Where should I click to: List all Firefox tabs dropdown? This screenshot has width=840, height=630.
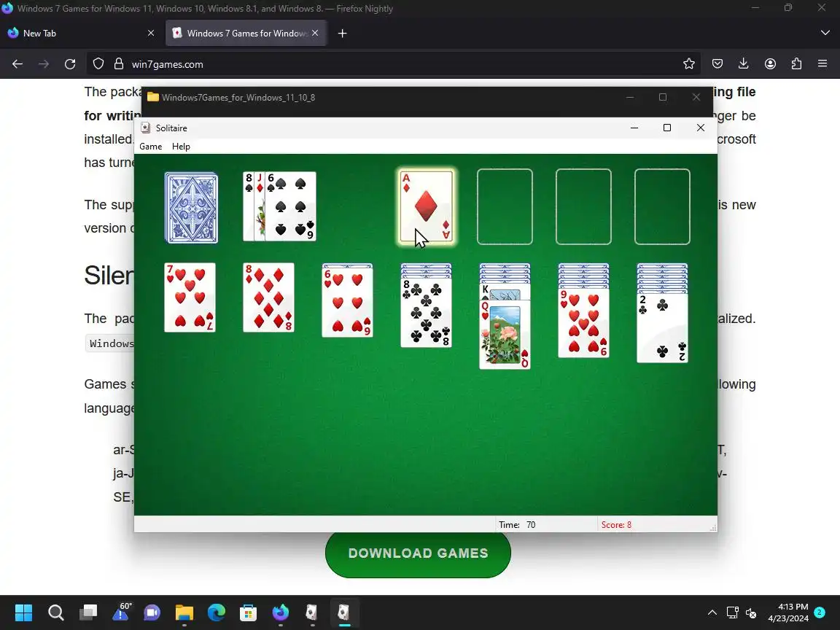[825, 34]
